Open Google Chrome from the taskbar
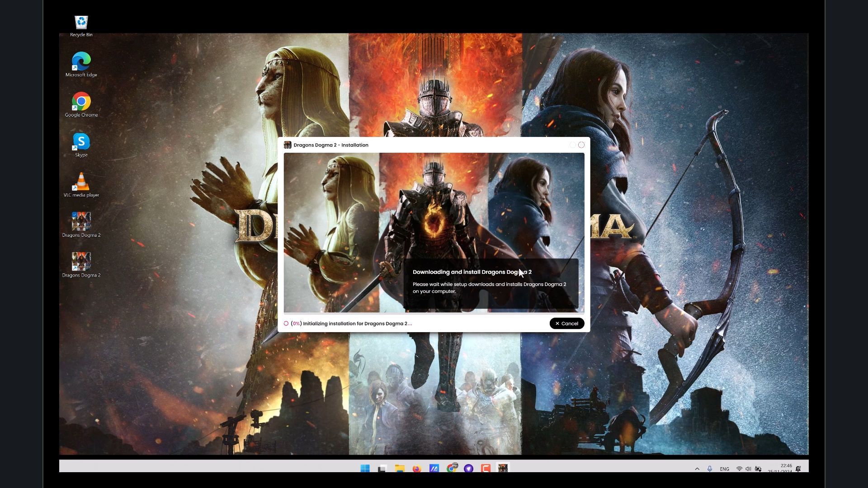Viewport: 868px width, 488px height. [451, 468]
